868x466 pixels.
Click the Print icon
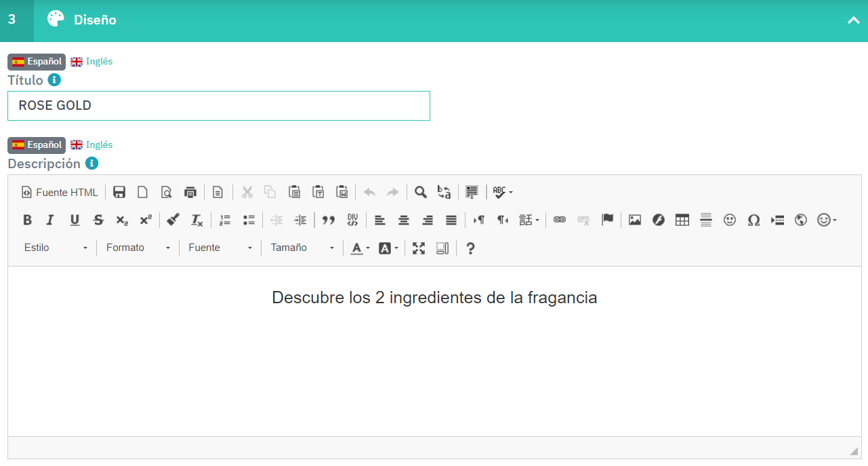click(190, 192)
